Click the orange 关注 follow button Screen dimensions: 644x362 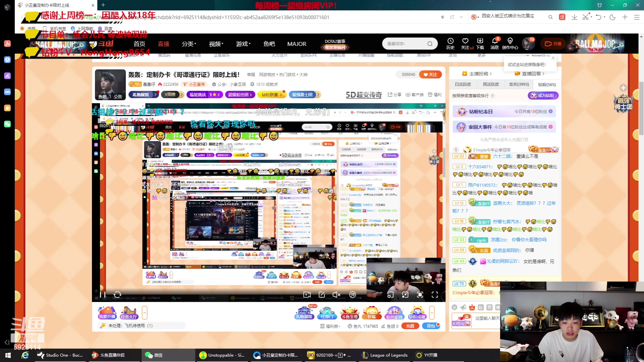[x=430, y=74]
